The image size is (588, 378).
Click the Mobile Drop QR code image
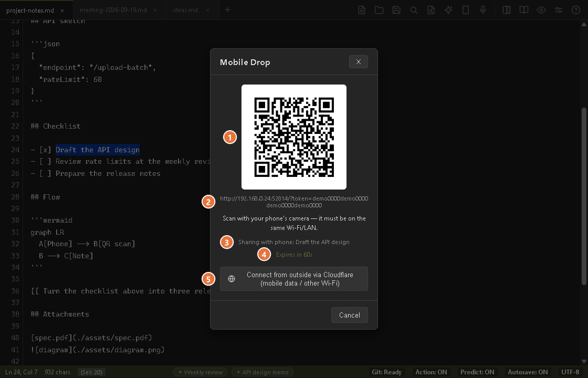pyautogui.click(x=293, y=137)
